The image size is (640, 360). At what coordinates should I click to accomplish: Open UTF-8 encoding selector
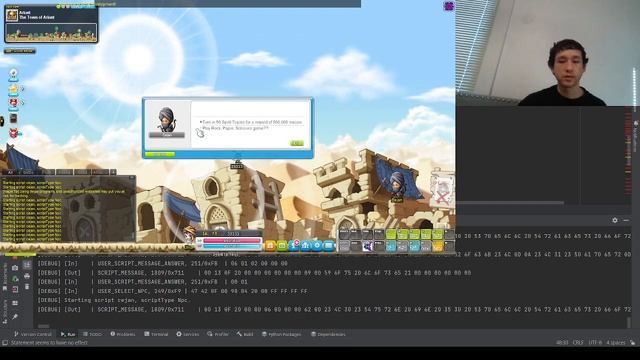595,342
